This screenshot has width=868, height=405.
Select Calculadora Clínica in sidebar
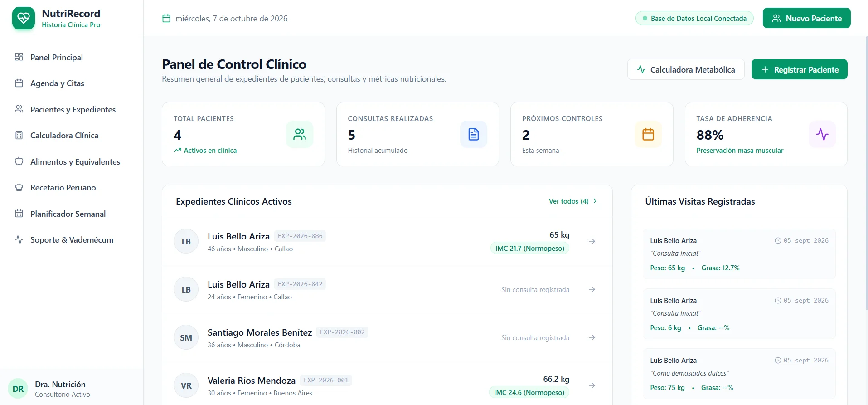72,136
